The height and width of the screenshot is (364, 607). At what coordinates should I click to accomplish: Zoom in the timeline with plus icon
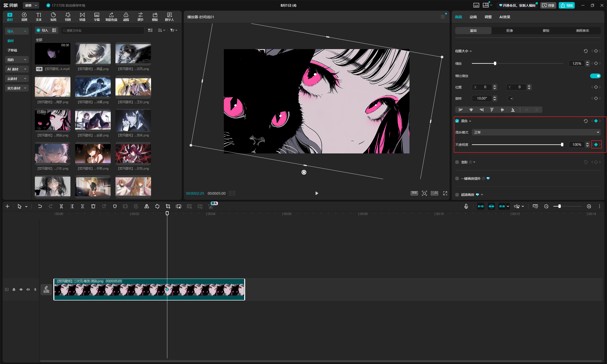[589, 206]
